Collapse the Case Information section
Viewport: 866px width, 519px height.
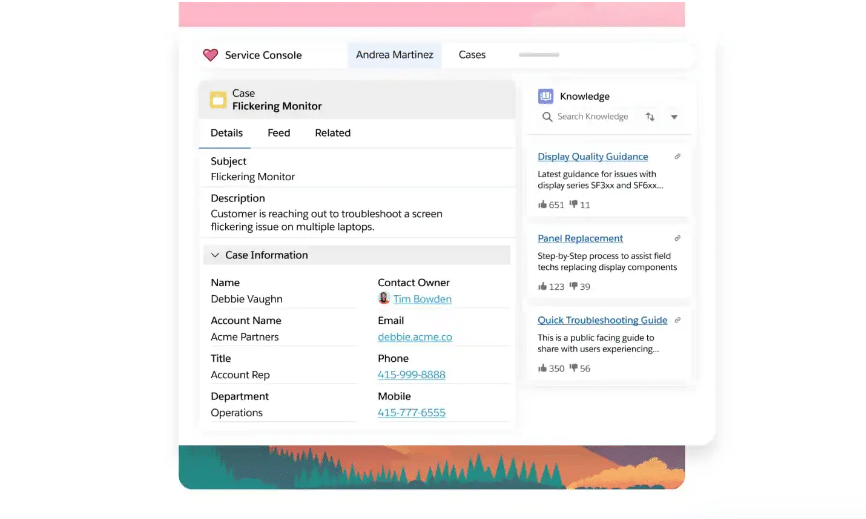tap(215, 255)
